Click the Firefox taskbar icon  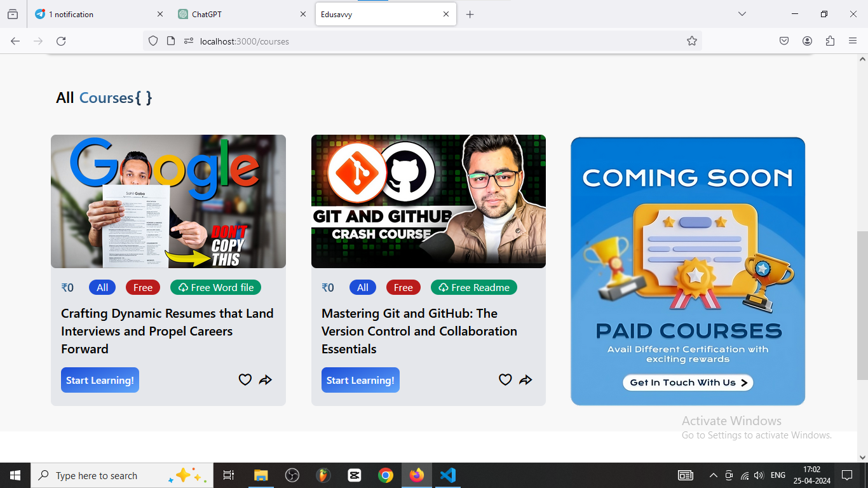click(x=417, y=475)
